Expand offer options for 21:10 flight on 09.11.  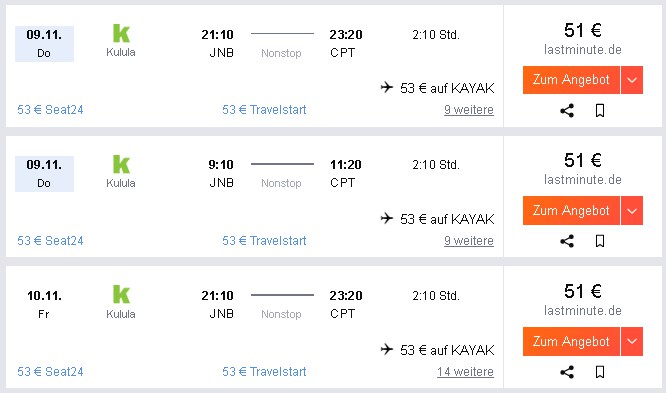632,80
